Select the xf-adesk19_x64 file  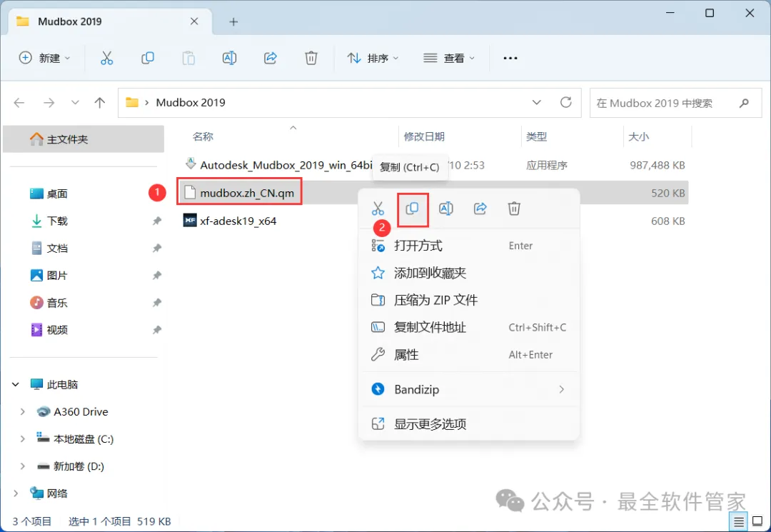coord(230,221)
